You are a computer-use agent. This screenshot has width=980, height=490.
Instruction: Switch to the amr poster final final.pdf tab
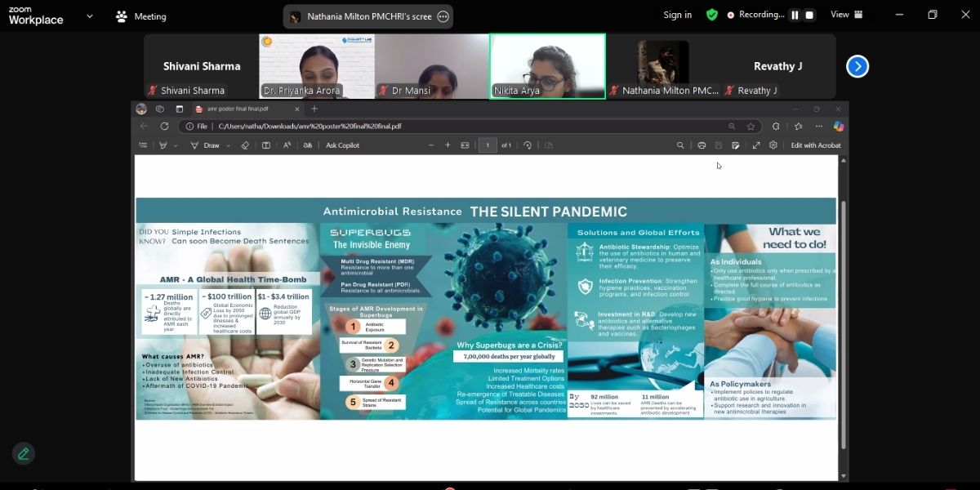click(x=242, y=109)
